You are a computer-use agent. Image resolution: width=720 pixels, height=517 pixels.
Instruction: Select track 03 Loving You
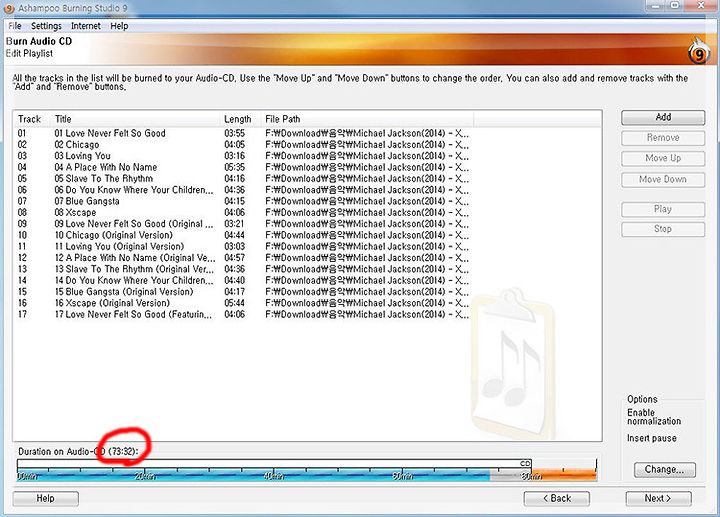pyautogui.click(x=243, y=156)
